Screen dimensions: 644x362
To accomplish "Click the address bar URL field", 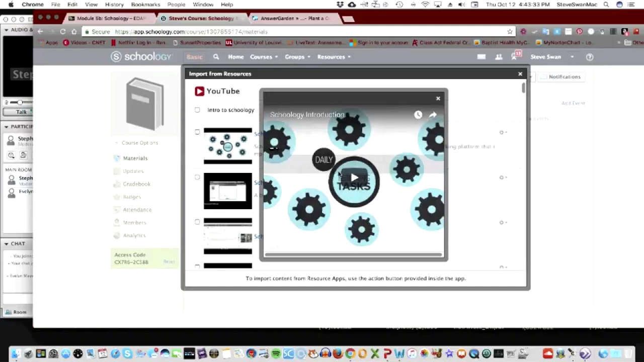I will (299, 32).
